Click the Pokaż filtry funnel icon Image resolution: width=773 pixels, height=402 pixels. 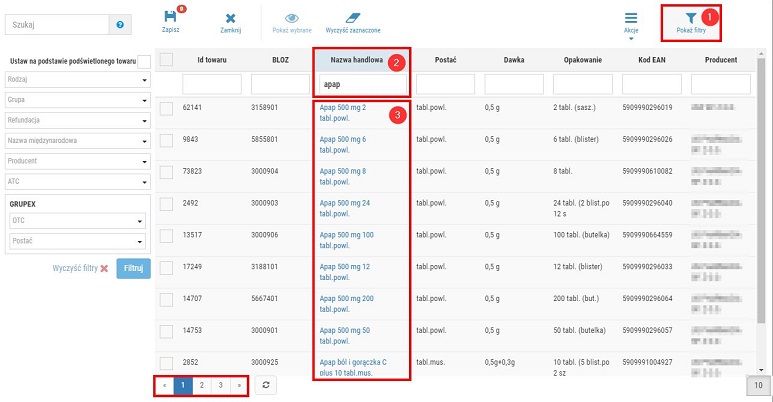point(691,18)
